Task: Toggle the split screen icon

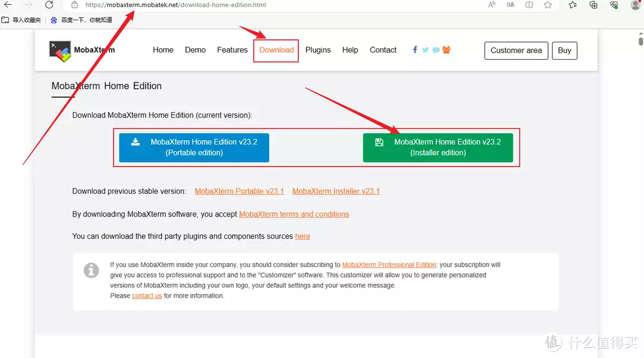Action: (529, 5)
